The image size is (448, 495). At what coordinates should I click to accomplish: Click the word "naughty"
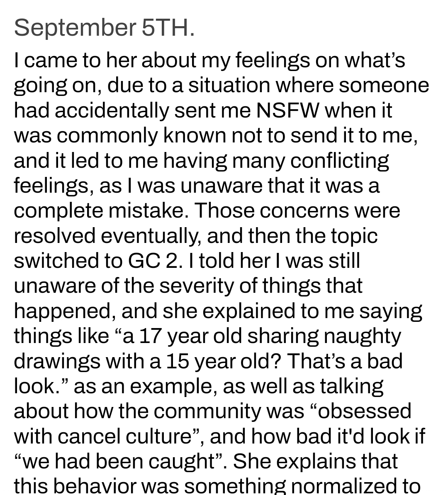362,336
